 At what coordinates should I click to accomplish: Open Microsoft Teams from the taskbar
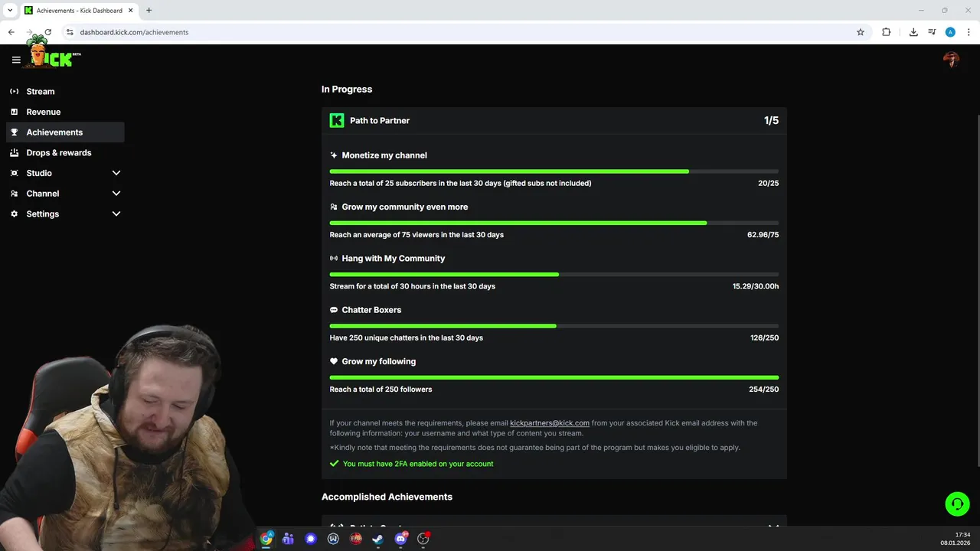click(288, 539)
